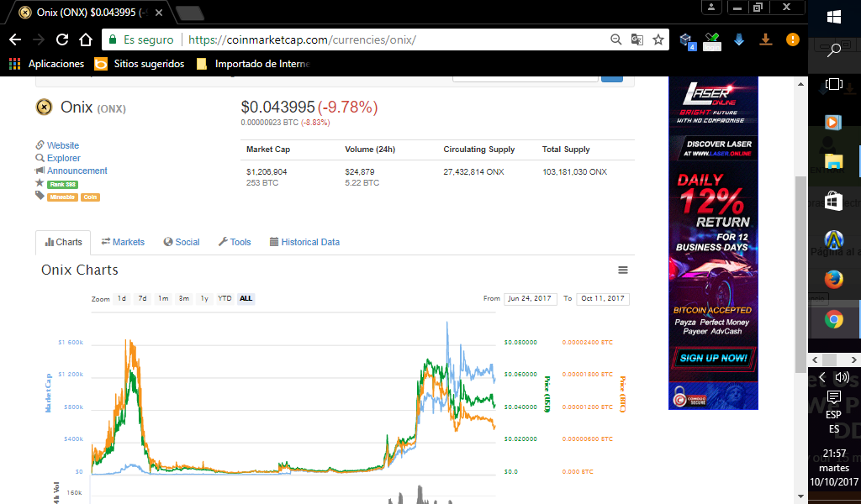Open Sitios sugeridos bookmark

coord(140,64)
